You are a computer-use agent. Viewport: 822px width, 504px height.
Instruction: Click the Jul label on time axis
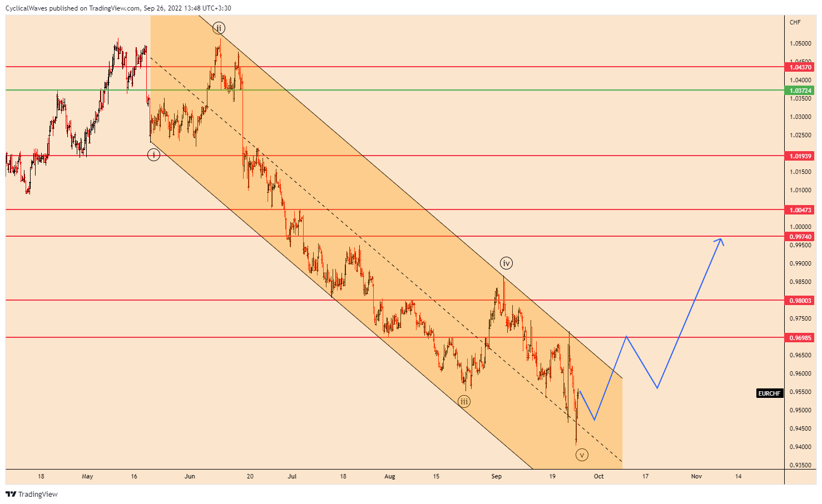click(x=293, y=476)
